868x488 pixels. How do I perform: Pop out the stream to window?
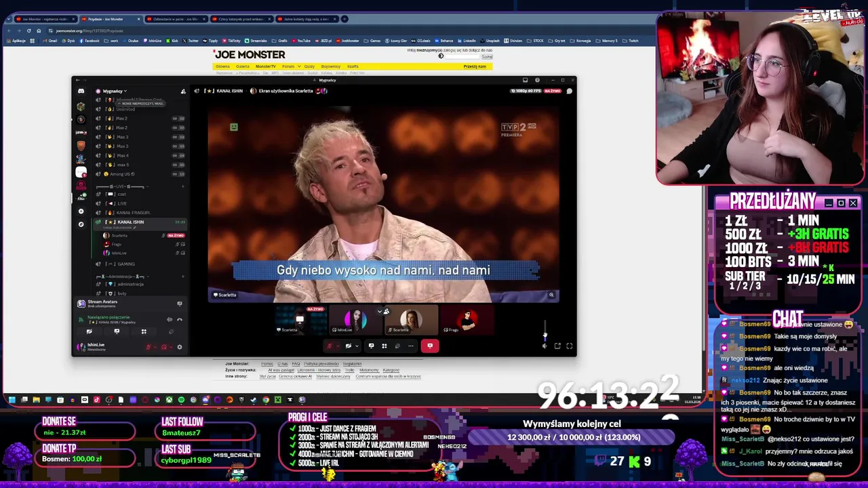(x=557, y=346)
